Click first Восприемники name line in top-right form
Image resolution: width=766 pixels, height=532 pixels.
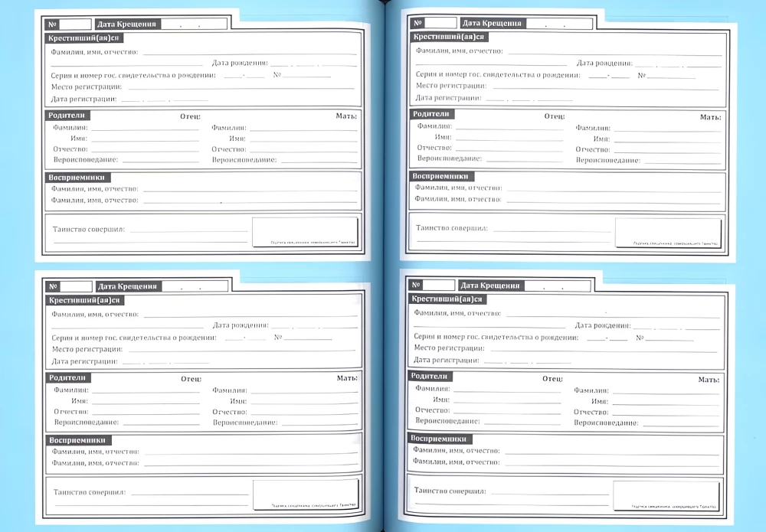point(613,188)
